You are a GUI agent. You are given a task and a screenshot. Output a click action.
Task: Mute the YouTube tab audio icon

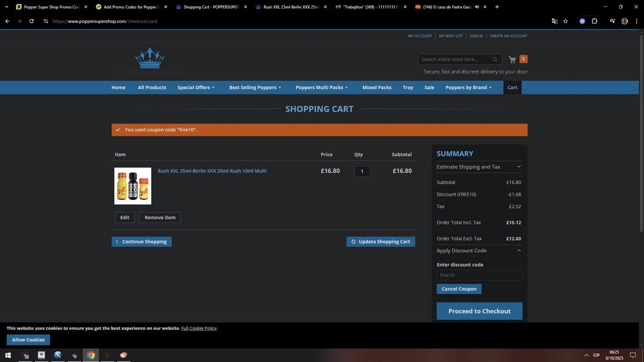(x=477, y=7)
